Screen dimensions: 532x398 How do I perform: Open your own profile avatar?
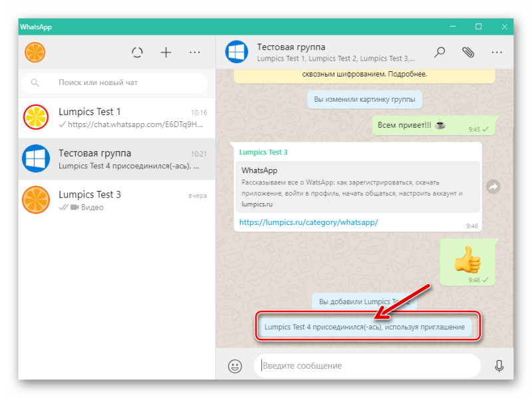click(35, 53)
